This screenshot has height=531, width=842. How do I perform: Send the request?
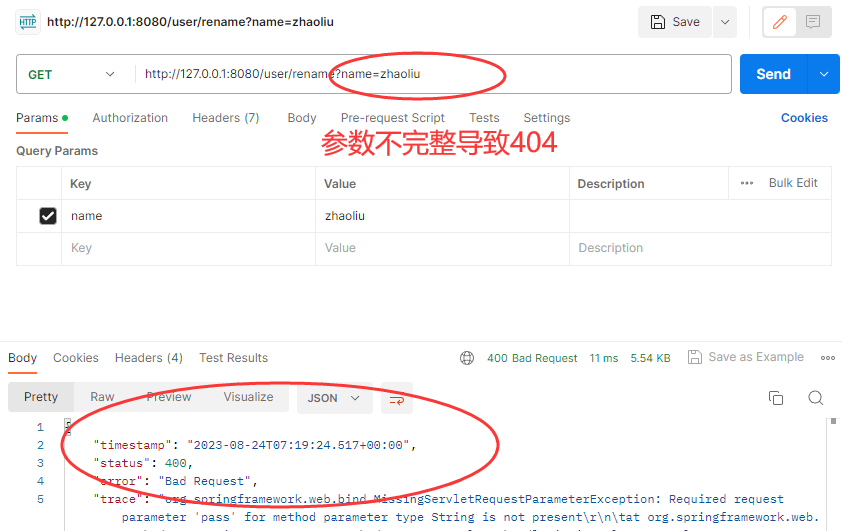pos(773,74)
